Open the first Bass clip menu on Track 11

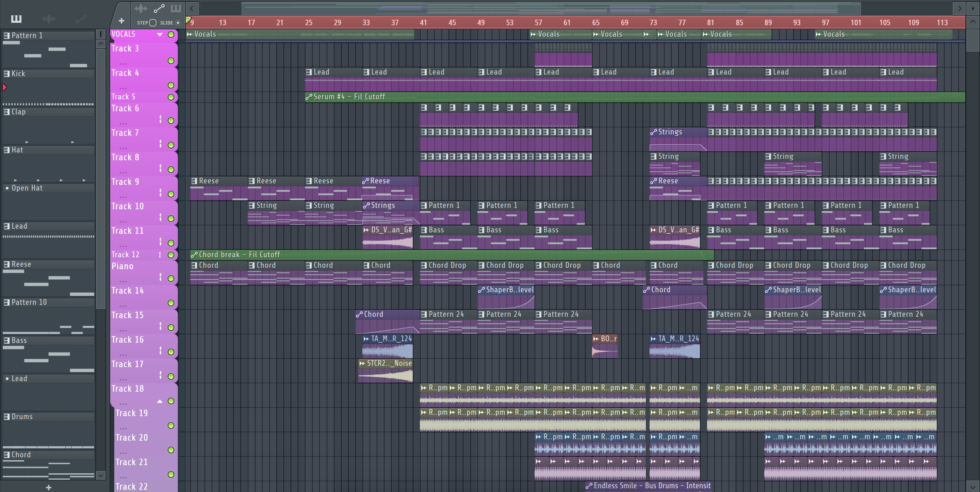[424, 230]
